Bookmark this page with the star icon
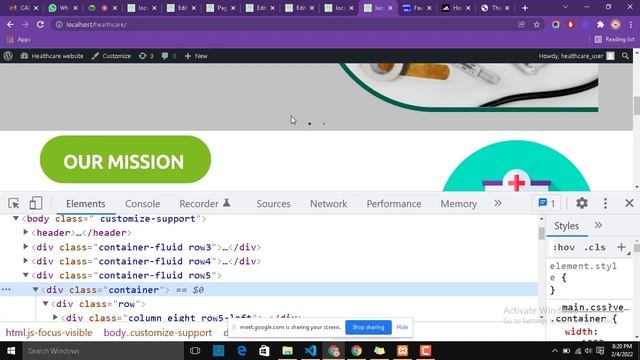Viewport: 640px width, 360px height. point(537,25)
